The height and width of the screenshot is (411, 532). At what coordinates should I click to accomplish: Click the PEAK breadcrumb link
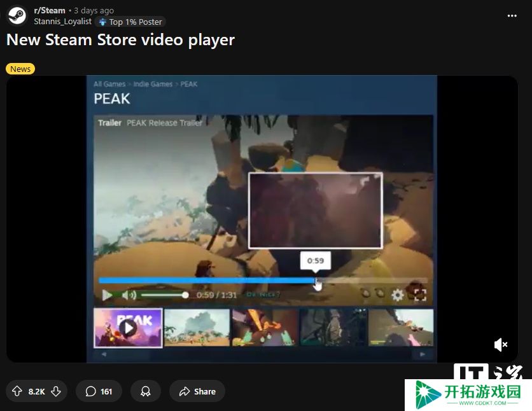click(x=189, y=84)
